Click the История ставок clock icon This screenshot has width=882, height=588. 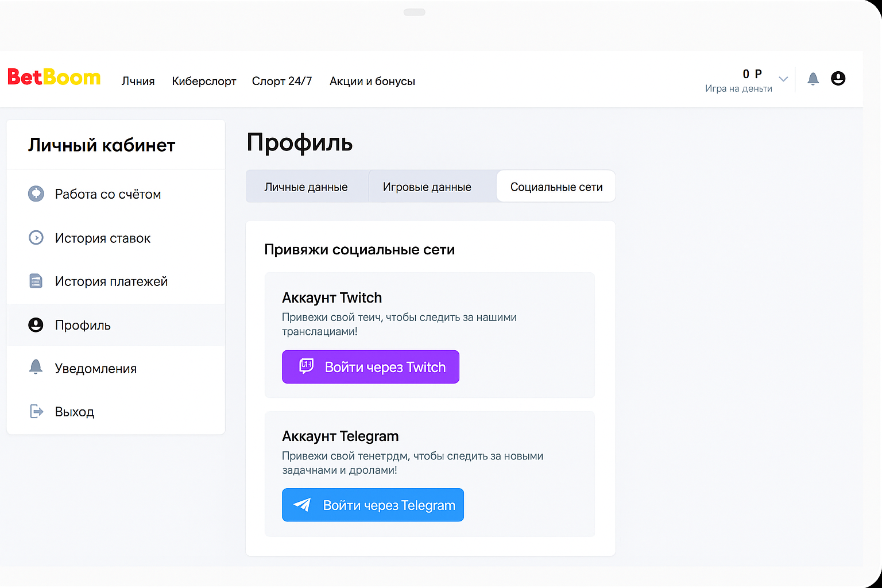pos(36,238)
